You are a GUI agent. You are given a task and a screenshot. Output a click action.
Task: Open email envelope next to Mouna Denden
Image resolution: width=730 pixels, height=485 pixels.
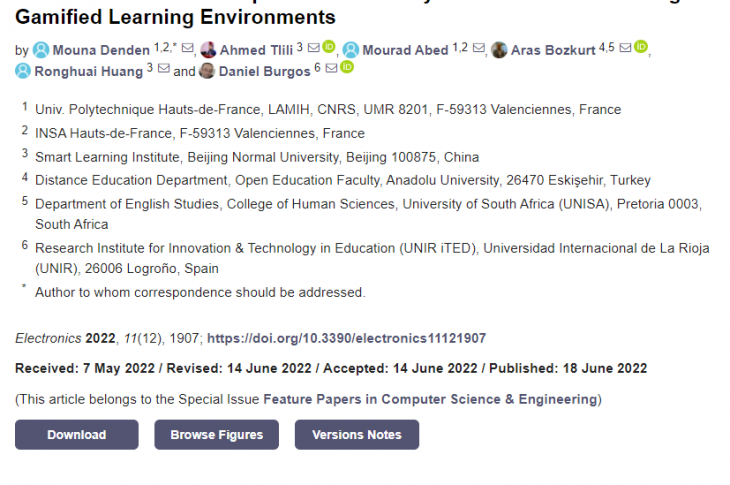click(x=187, y=48)
